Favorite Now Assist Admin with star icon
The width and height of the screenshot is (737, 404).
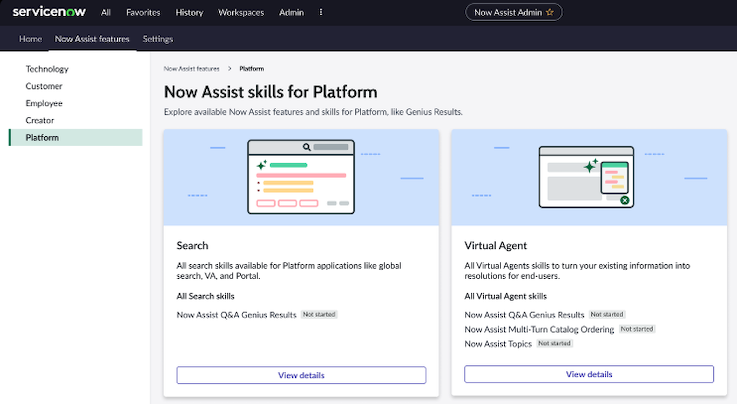tap(550, 12)
